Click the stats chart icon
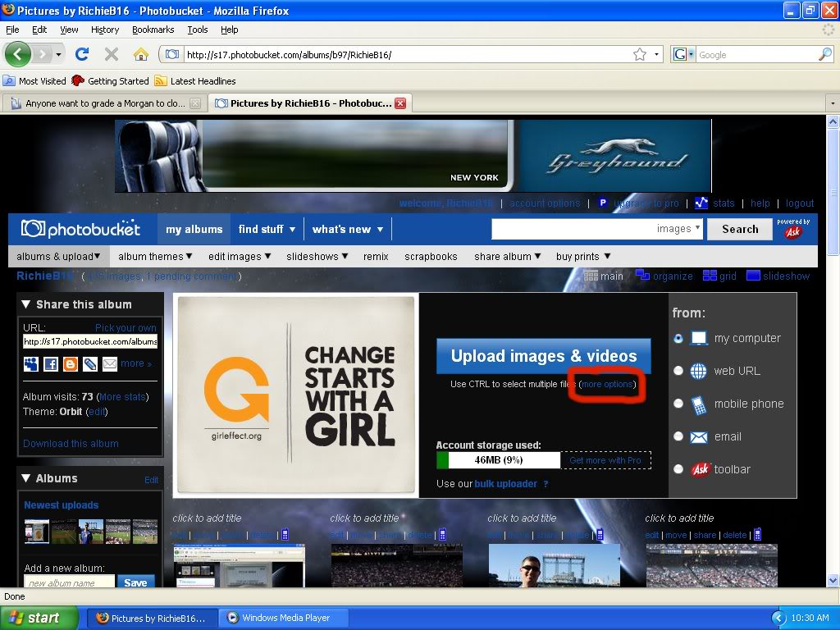 [701, 203]
